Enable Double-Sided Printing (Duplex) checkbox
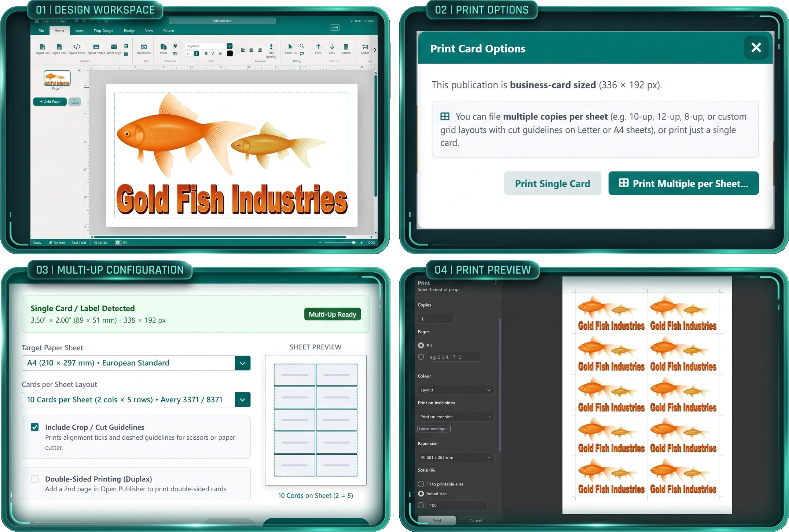Viewport: 789px width, 532px height. pyautogui.click(x=35, y=479)
